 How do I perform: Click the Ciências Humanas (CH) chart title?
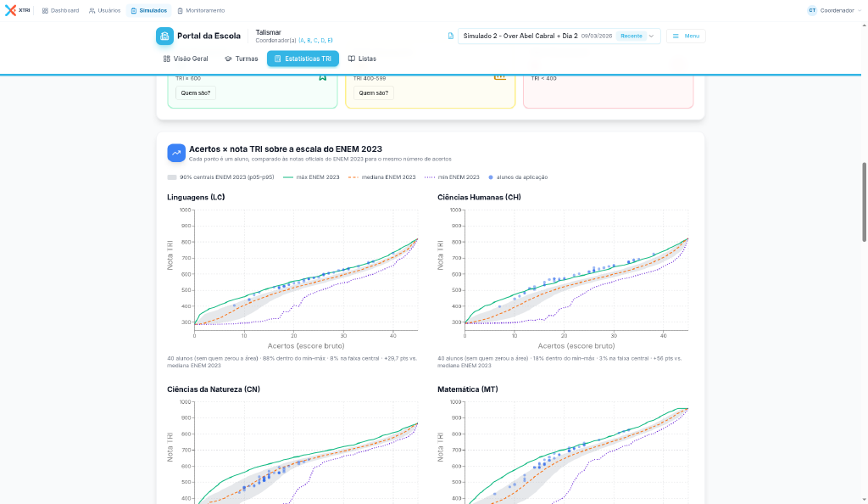(x=479, y=197)
